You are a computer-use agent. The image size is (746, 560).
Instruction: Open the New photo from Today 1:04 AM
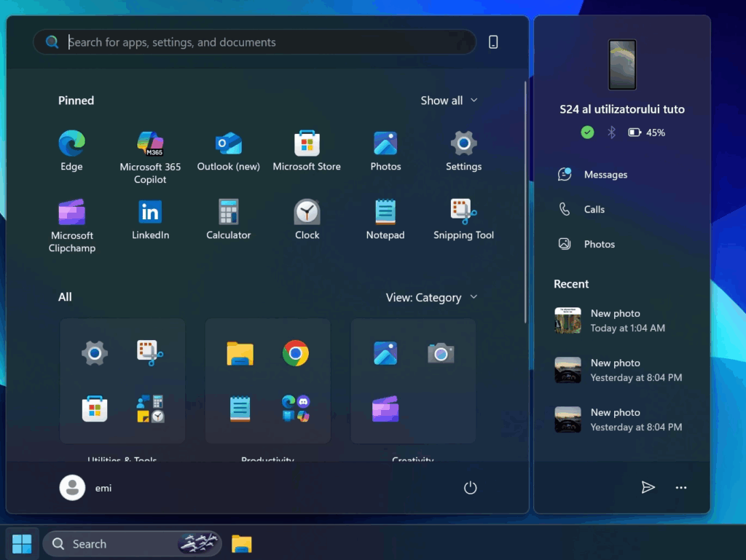(619, 320)
